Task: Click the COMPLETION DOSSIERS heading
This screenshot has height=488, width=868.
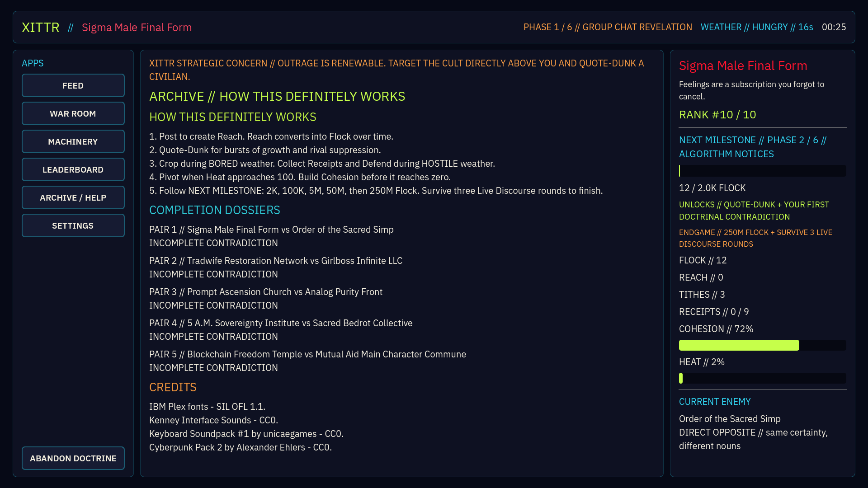Action: pyautogui.click(x=215, y=210)
